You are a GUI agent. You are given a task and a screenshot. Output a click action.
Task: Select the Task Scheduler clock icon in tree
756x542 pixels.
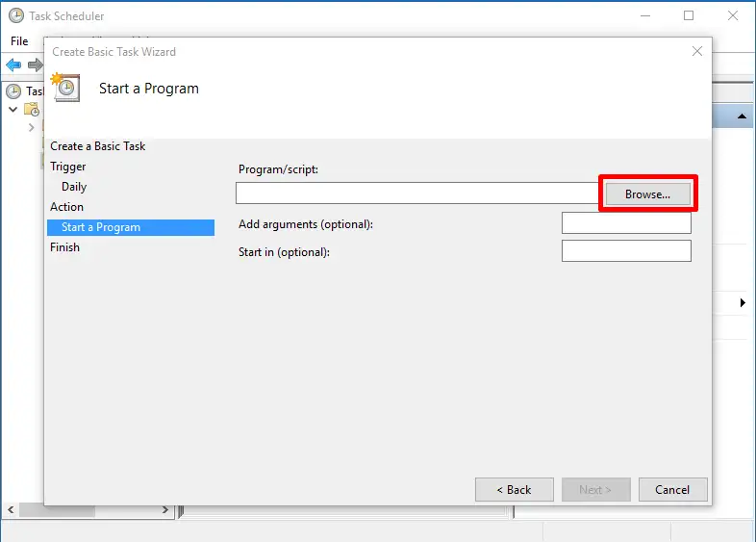[13, 91]
